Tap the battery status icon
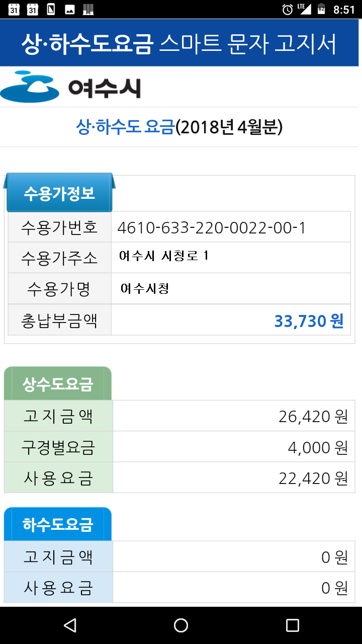 321,10
